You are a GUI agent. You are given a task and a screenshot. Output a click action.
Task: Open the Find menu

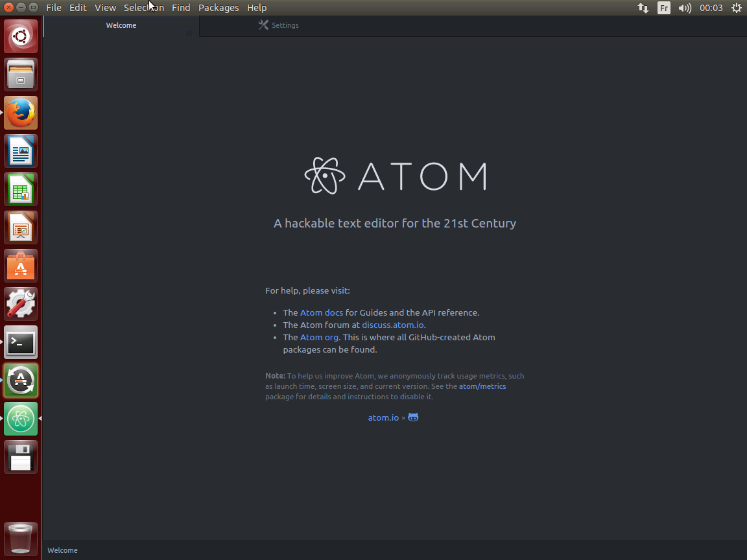pos(181,8)
